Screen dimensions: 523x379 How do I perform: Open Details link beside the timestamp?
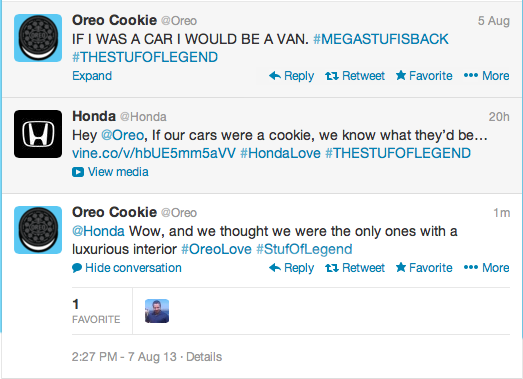pyautogui.click(x=204, y=357)
